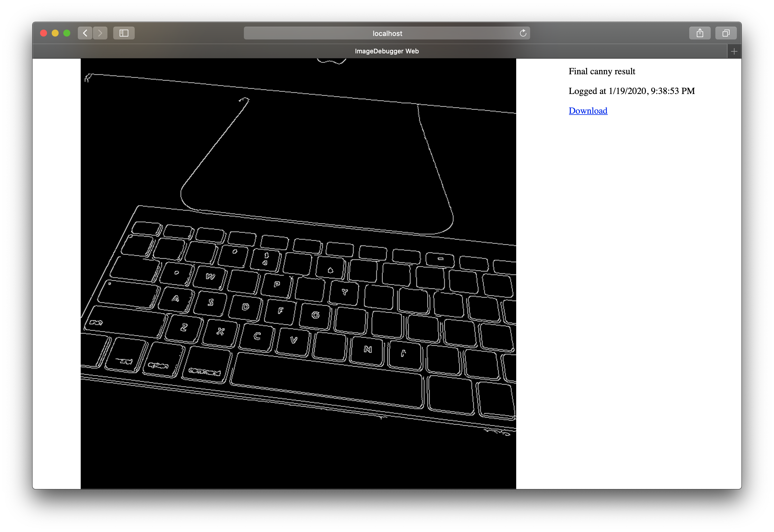Go forward using Safari forward arrow
The image size is (774, 532).
pyautogui.click(x=100, y=33)
